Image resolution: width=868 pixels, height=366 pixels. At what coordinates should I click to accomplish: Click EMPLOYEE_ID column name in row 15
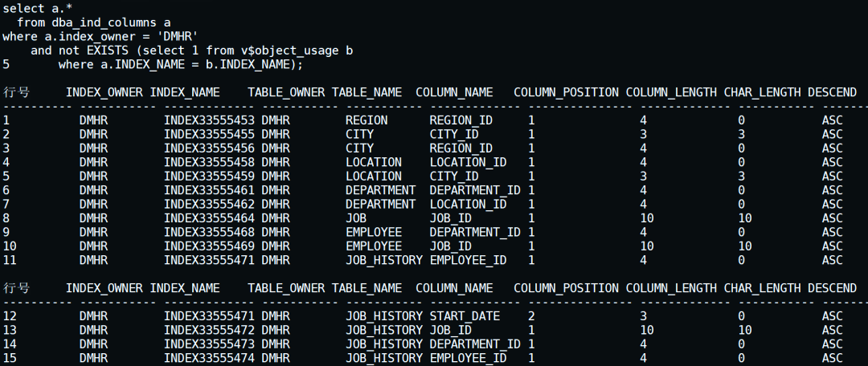click(x=469, y=358)
